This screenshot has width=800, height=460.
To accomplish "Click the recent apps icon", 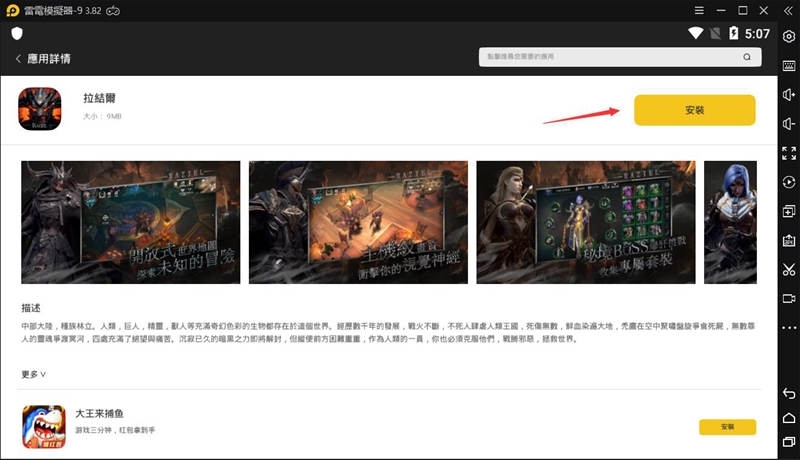I will pyautogui.click(x=789, y=442).
